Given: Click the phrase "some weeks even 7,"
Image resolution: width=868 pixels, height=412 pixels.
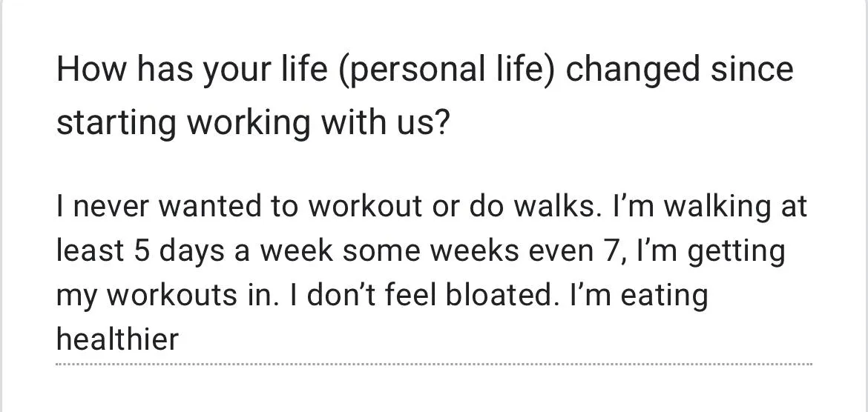Looking at the screenshot, I should pyautogui.click(x=481, y=250).
